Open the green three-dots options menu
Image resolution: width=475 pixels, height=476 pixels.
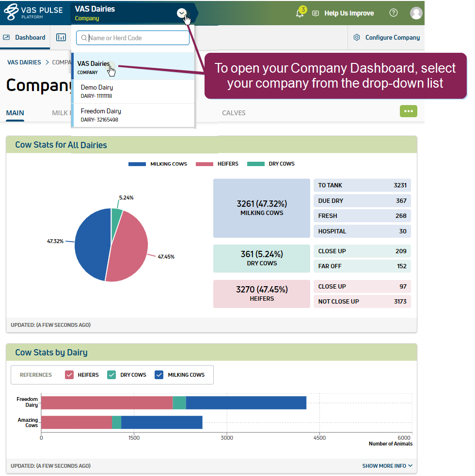click(x=408, y=111)
